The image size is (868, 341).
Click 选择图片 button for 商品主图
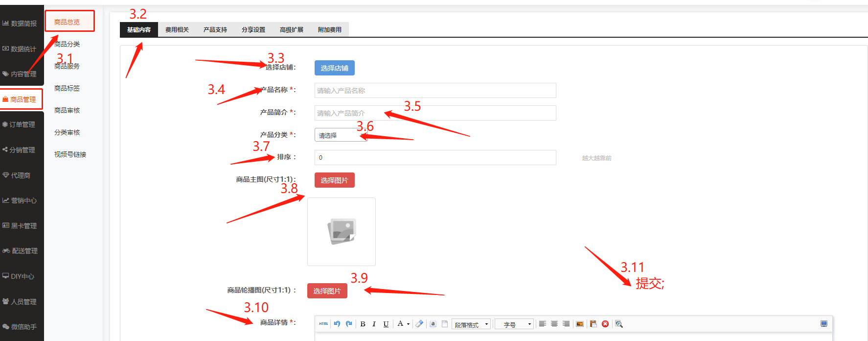(x=334, y=180)
